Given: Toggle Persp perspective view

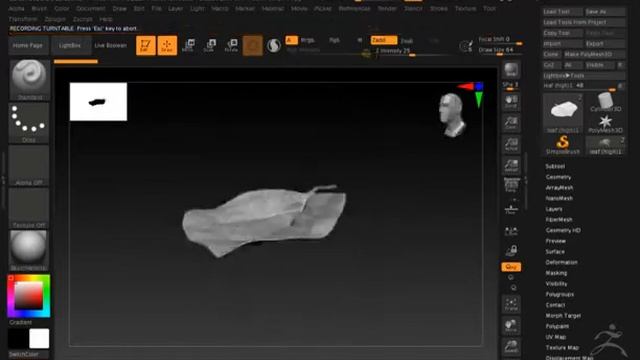Looking at the screenshot, I should tap(511, 186).
